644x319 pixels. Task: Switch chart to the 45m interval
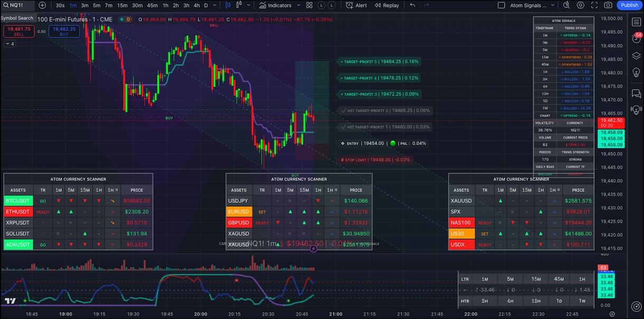(x=152, y=5)
